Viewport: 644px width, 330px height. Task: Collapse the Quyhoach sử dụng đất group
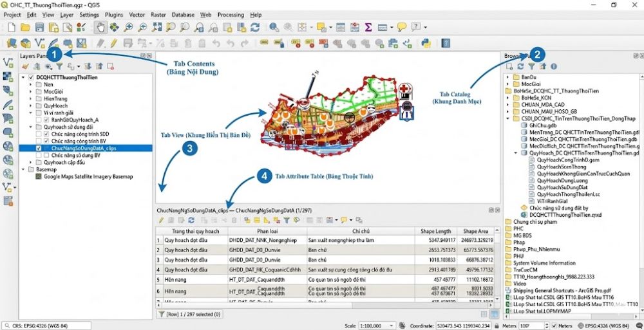tap(31, 127)
